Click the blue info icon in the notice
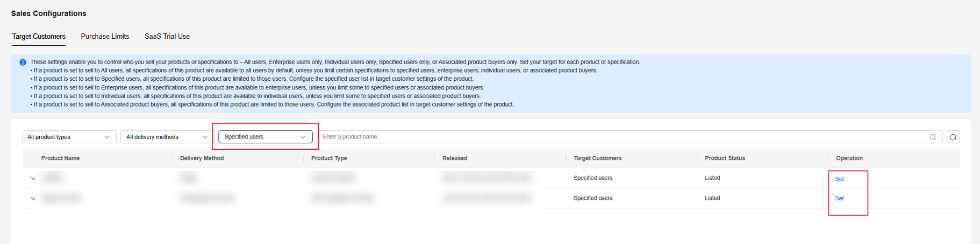The image size is (980, 244). click(23, 62)
